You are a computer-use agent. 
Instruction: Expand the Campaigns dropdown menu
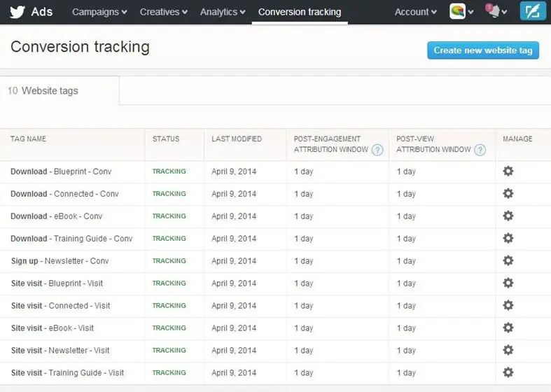click(x=99, y=12)
